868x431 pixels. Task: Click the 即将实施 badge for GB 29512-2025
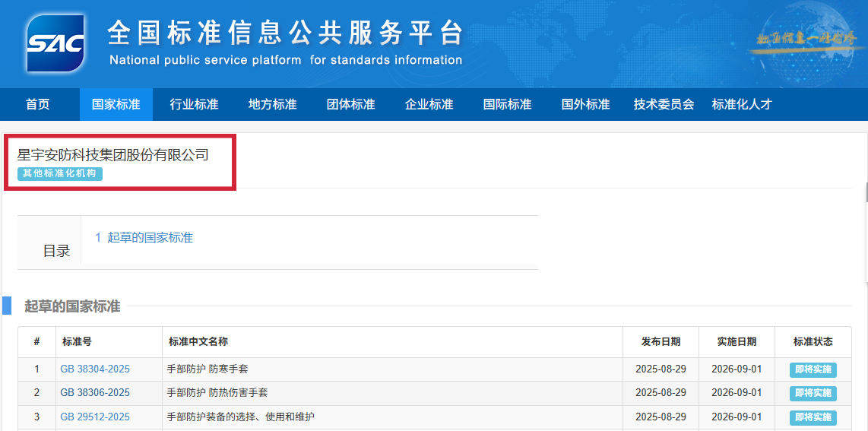pyautogui.click(x=813, y=417)
